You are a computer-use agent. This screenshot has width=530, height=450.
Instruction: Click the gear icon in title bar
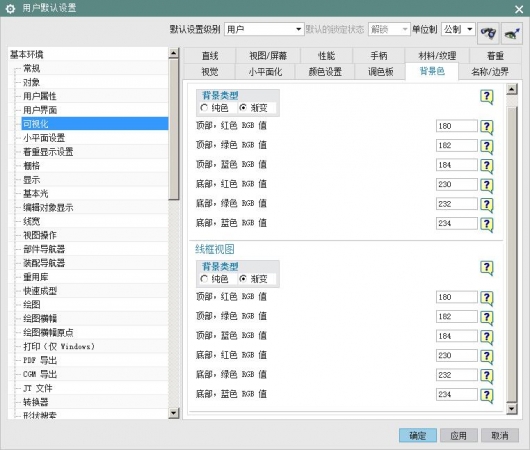pyautogui.click(x=10, y=8)
